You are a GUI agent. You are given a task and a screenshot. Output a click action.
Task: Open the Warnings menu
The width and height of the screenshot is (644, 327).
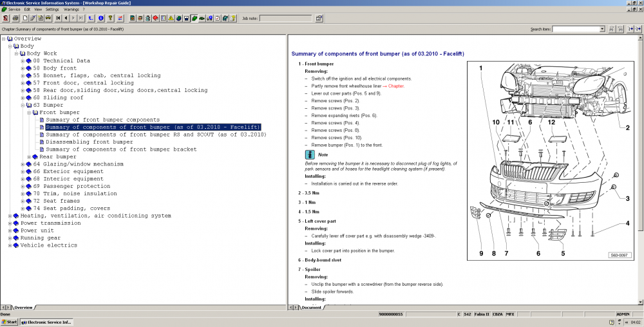point(71,9)
